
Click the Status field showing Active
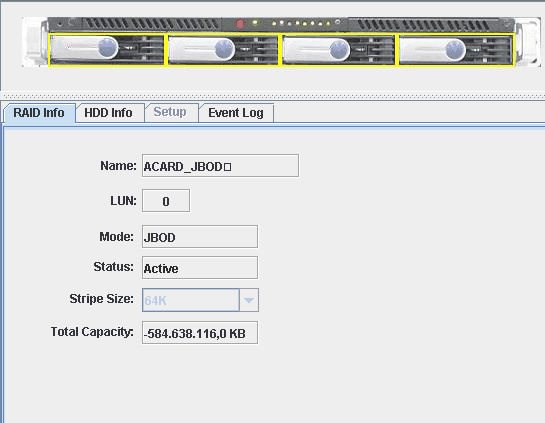coord(200,268)
